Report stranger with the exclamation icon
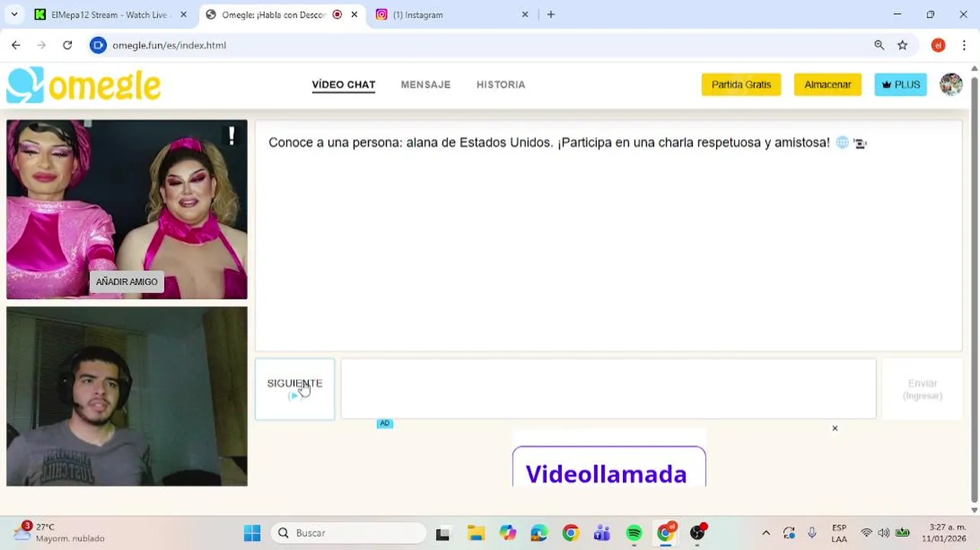The image size is (980, 550). (231, 136)
